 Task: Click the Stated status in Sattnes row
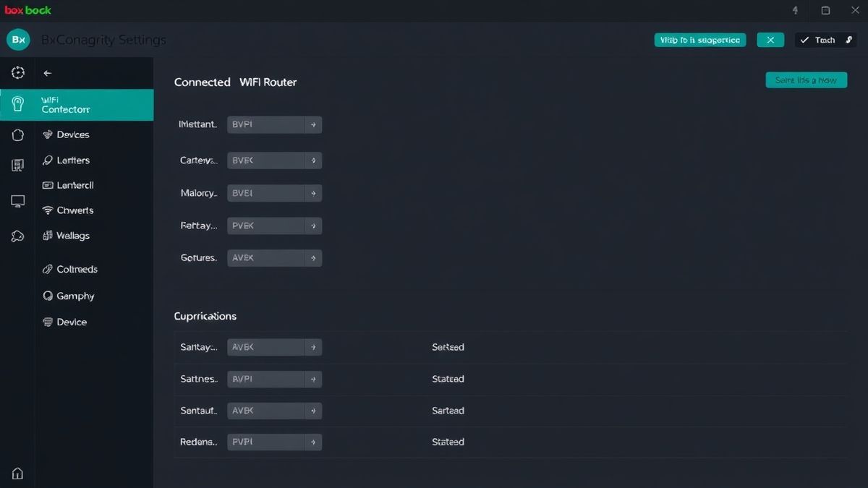point(448,379)
